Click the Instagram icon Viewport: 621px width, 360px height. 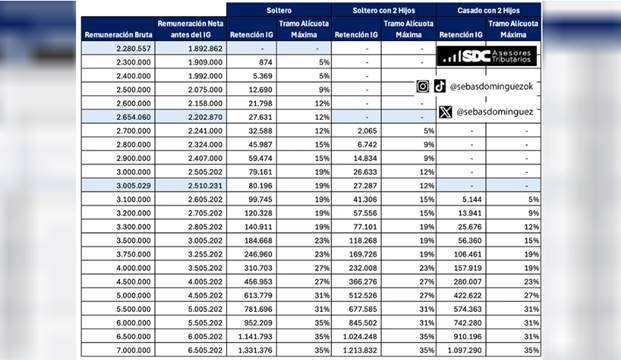(x=423, y=86)
